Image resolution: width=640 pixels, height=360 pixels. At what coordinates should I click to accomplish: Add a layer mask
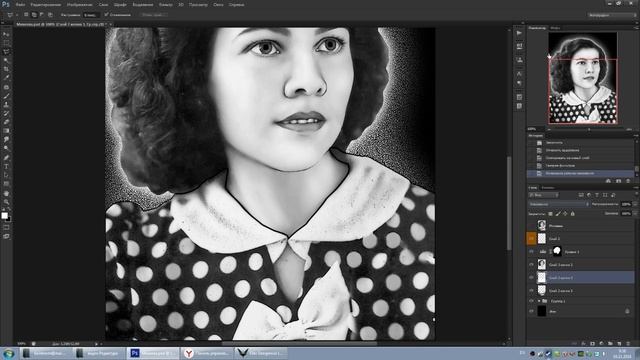[592, 344]
